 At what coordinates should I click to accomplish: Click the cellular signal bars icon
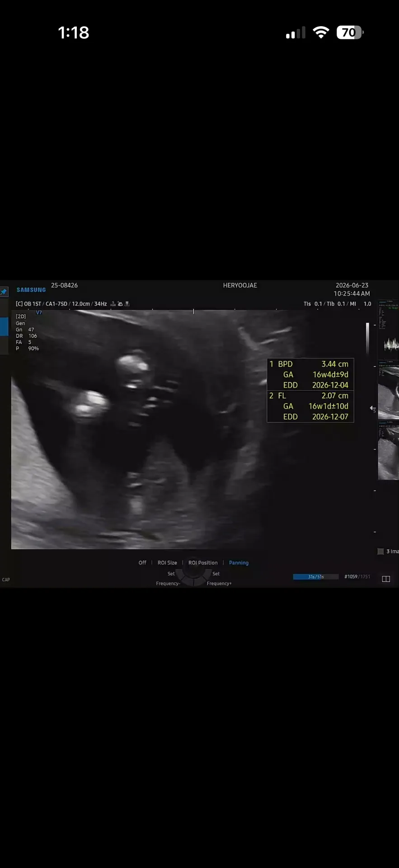tap(296, 33)
